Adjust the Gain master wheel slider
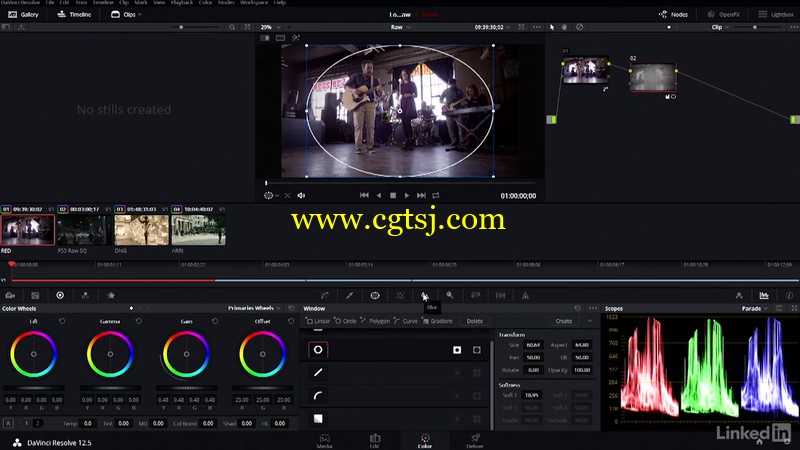 (x=186, y=388)
